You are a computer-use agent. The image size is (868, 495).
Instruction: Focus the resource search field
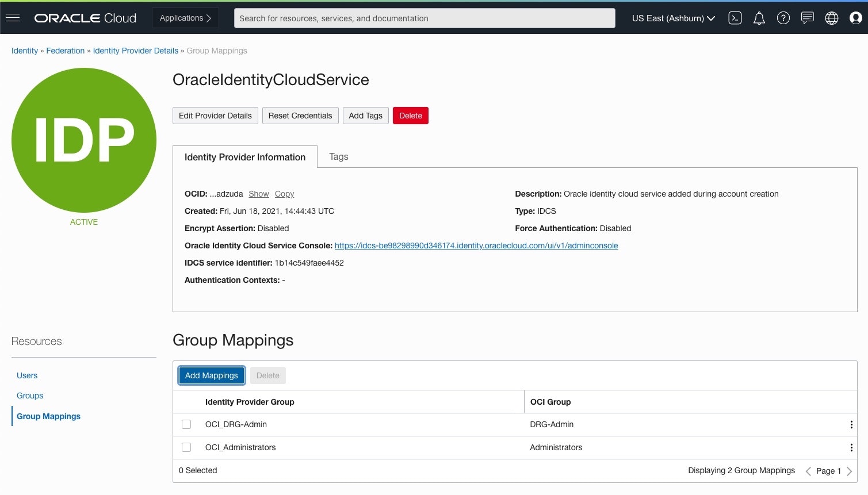424,18
